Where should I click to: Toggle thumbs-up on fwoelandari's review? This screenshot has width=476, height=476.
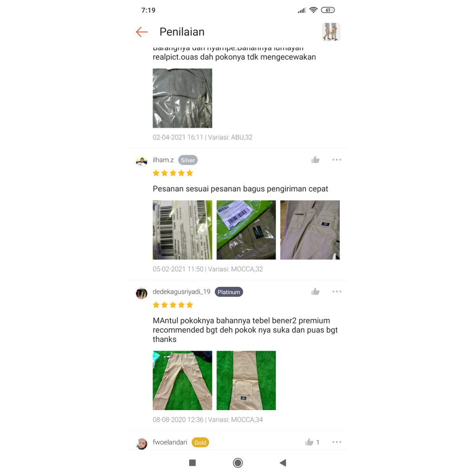click(x=309, y=442)
